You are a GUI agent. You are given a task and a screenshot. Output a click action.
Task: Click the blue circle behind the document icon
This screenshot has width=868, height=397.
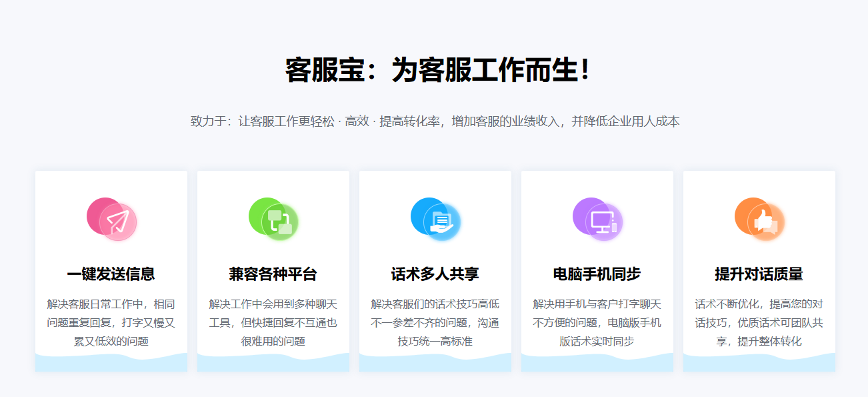tap(424, 214)
